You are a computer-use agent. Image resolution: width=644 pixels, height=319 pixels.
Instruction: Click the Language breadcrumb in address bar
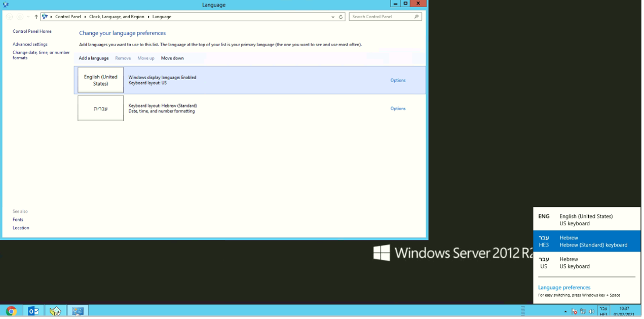[162, 17]
